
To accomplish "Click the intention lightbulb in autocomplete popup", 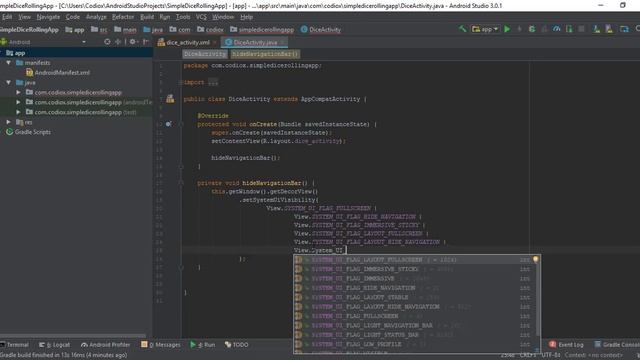I will coord(536,260).
